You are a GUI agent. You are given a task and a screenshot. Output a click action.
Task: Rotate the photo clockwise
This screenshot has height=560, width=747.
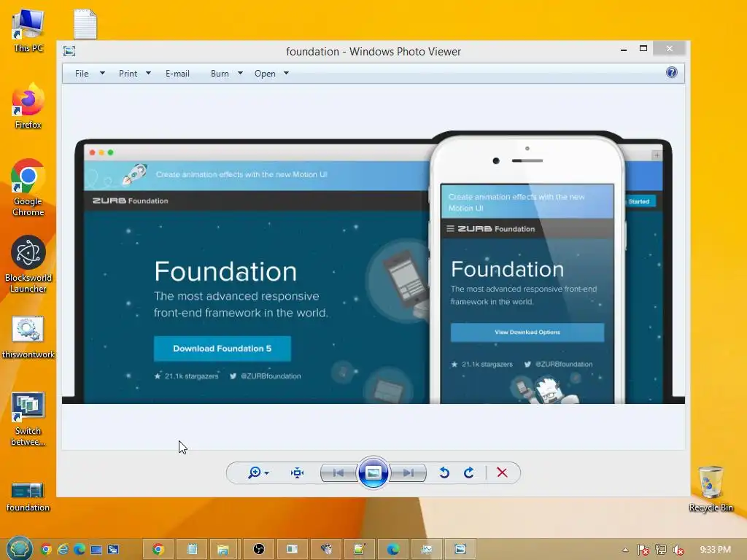469,472
